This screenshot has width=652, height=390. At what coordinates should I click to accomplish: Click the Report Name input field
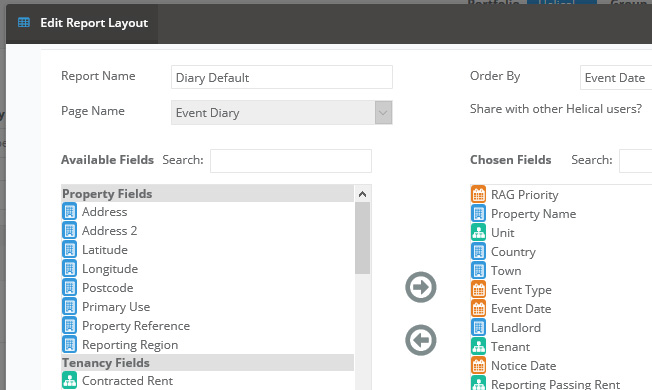(282, 77)
